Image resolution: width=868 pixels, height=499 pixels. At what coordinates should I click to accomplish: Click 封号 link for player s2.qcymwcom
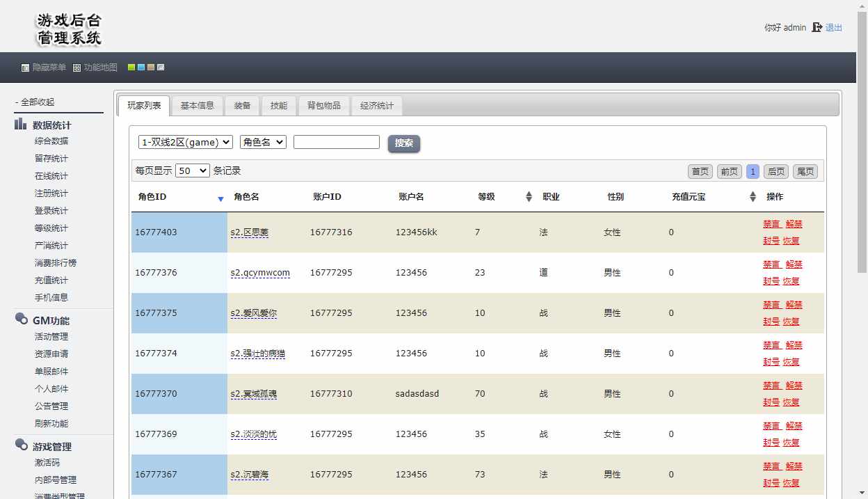point(771,281)
